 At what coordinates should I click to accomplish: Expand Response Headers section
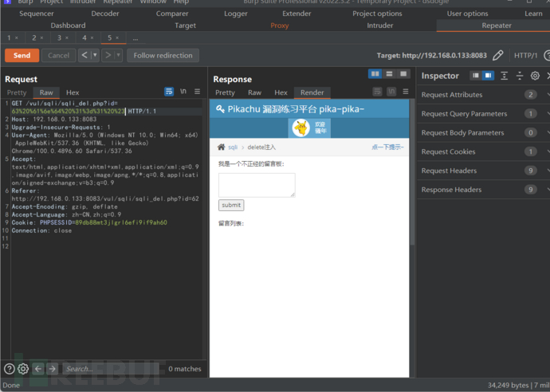pos(483,190)
